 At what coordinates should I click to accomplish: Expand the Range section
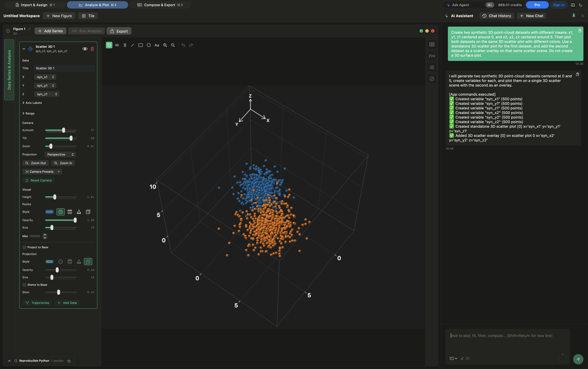tap(29, 113)
